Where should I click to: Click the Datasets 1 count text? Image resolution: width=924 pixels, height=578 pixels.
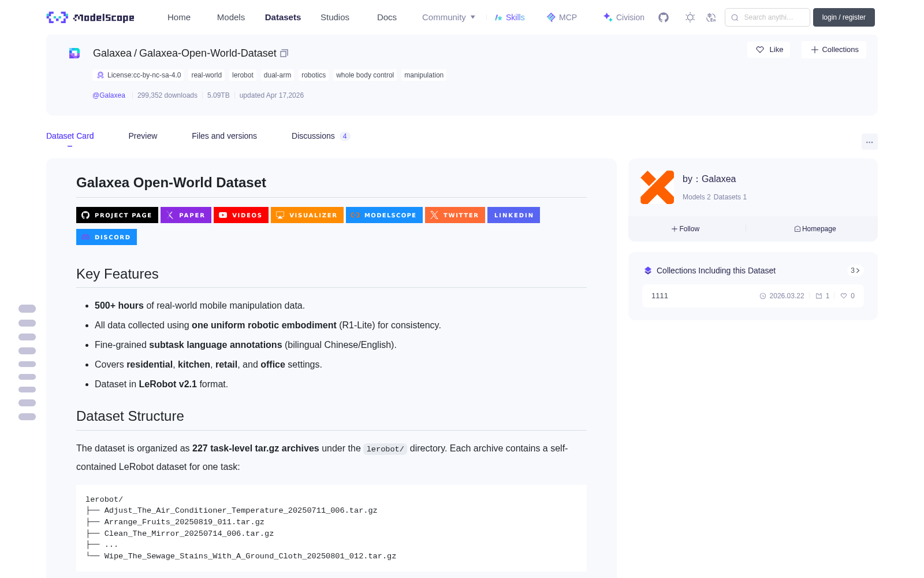730,197
